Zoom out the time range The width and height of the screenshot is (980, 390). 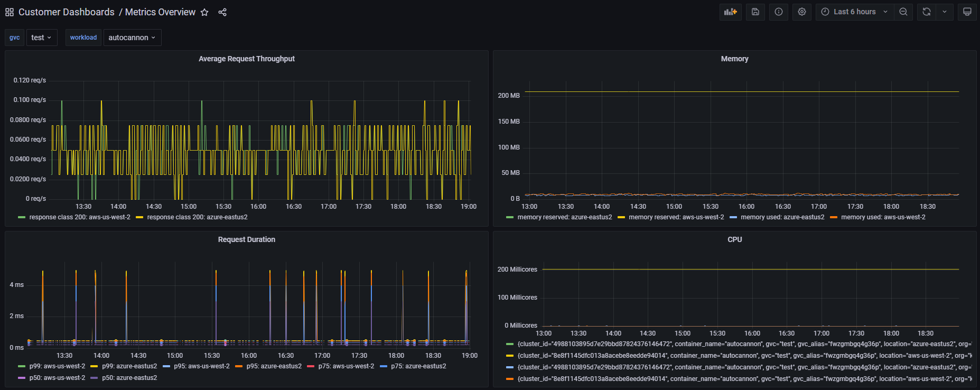[x=903, y=12]
